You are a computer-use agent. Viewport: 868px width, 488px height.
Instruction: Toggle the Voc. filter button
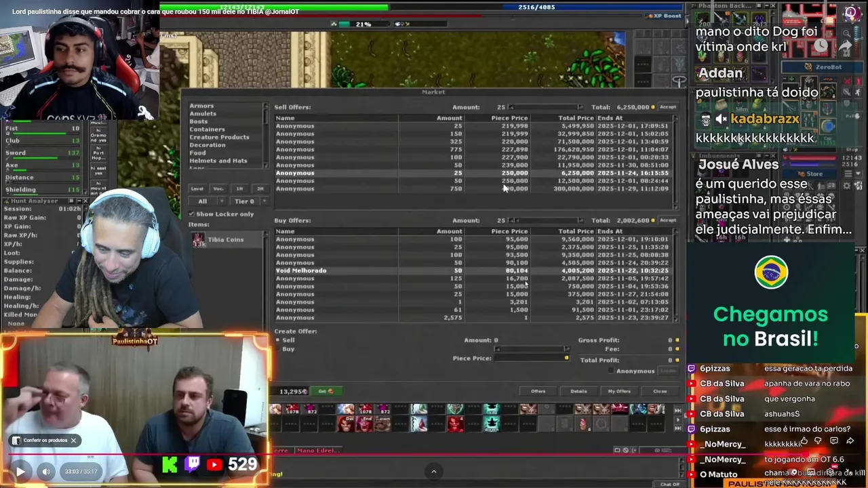[218, 188]
